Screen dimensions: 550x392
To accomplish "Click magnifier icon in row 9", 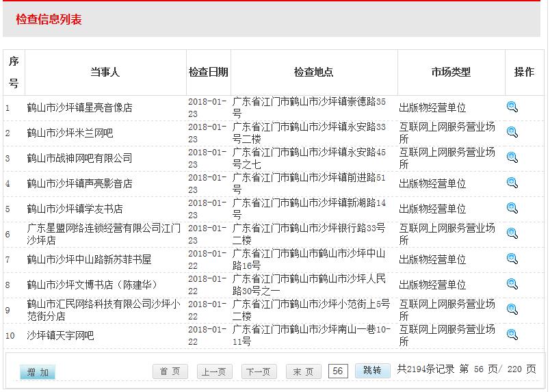I will click(x=512, y=309).
